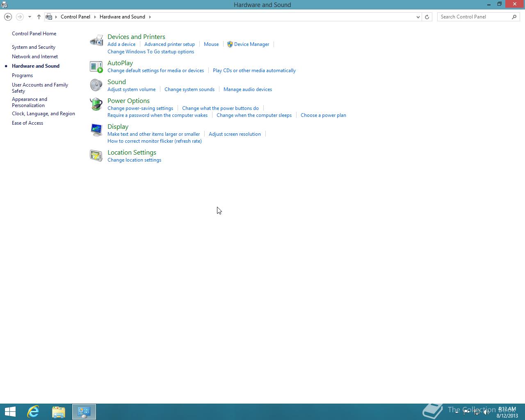The width and height of the screenshot is (525, 420).
Task: Click Adjust screen resolution
Action: click(235, 134)
